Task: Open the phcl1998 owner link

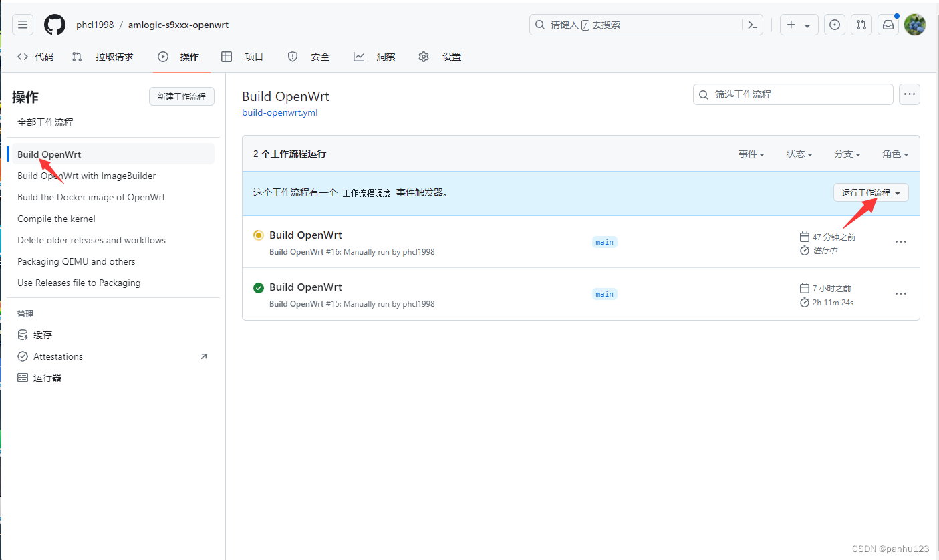Action: 94,25
